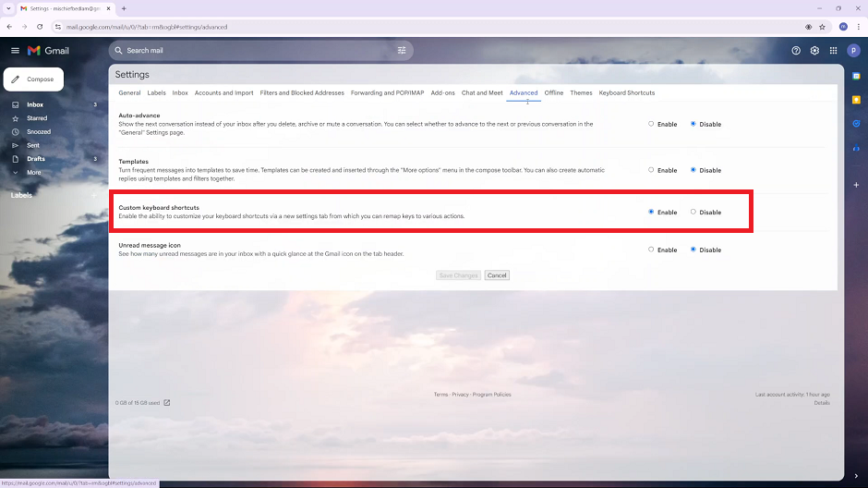Open Forwarding and POP/IMAP tab
Image resolution: width=868 pixels, height=488 pixels.
click(x=387, y=93)
